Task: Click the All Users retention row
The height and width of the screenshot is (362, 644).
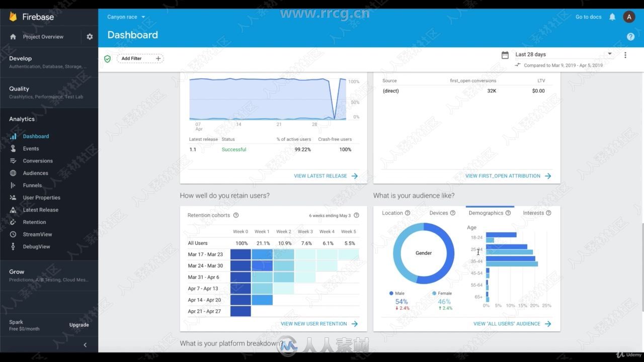Action: point(273,243)
